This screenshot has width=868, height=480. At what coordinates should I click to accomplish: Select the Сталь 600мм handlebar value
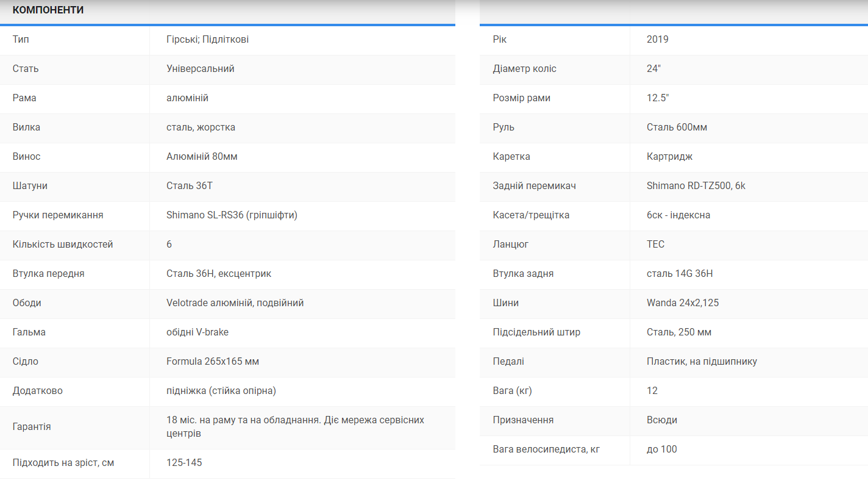tap(677, 127)
